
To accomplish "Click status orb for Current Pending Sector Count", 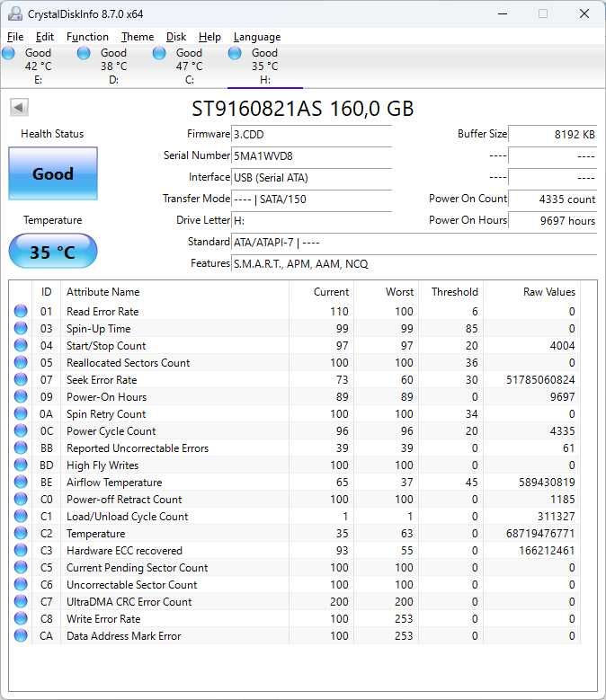I will 21,567.
